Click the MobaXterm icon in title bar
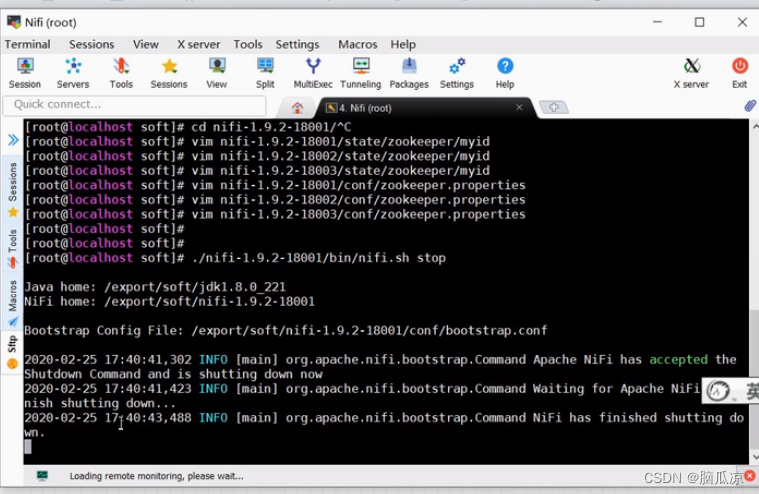This screenshot has height=494, width=759. point(14,22)
